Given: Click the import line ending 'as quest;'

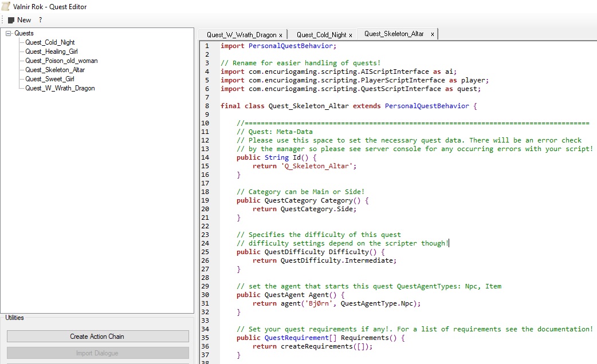Looking at the screenshot, I should tap(351, 89).
